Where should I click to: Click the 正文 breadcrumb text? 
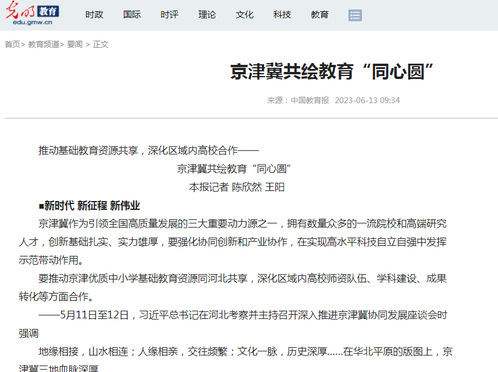(101, 44)
